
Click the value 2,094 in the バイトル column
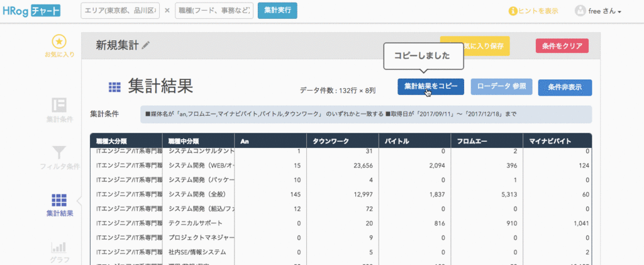[x=436, y=166]
